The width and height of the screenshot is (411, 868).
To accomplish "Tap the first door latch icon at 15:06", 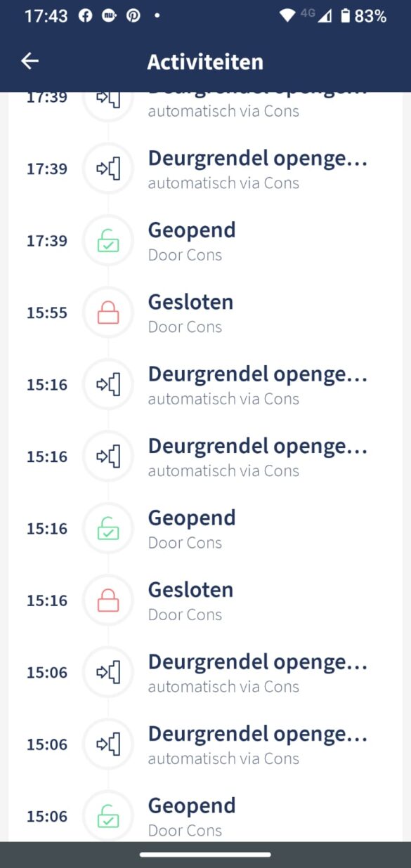I will tap(108, 673).
